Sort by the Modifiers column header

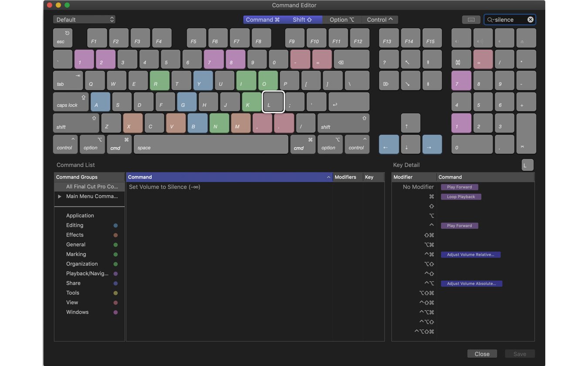pyautogui.click(x=348, y=177)
